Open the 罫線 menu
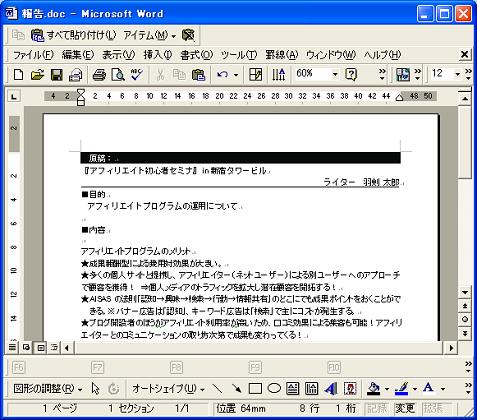 click(281, 55)
